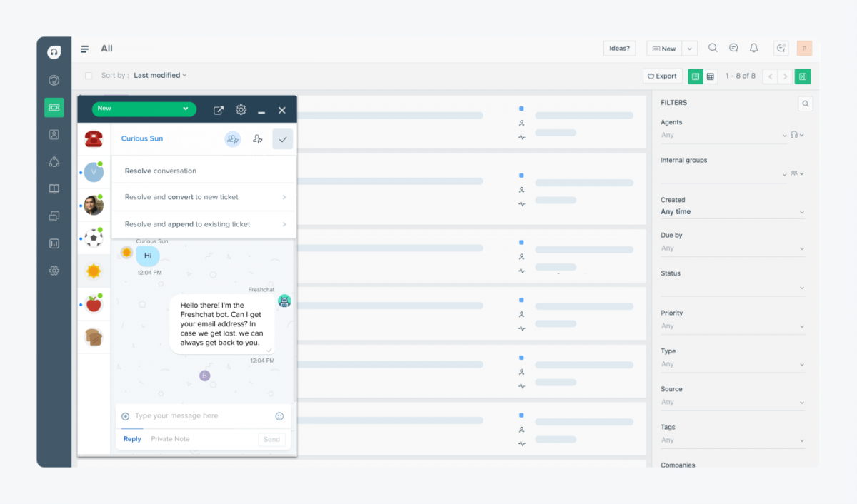Click the notifications bell icon
The width and height of the screenshot is (857, 504).
(753, 49)
